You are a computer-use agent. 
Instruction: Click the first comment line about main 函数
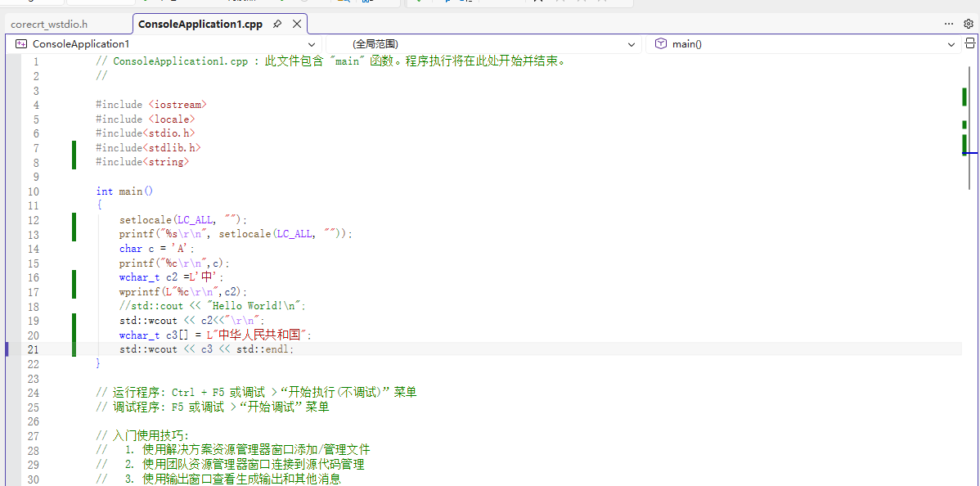pos(332,61)
